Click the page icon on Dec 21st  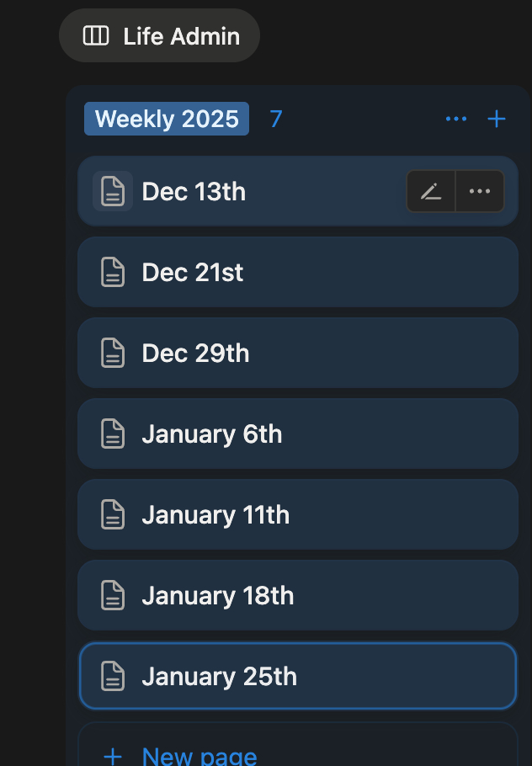tap(113, 273)
